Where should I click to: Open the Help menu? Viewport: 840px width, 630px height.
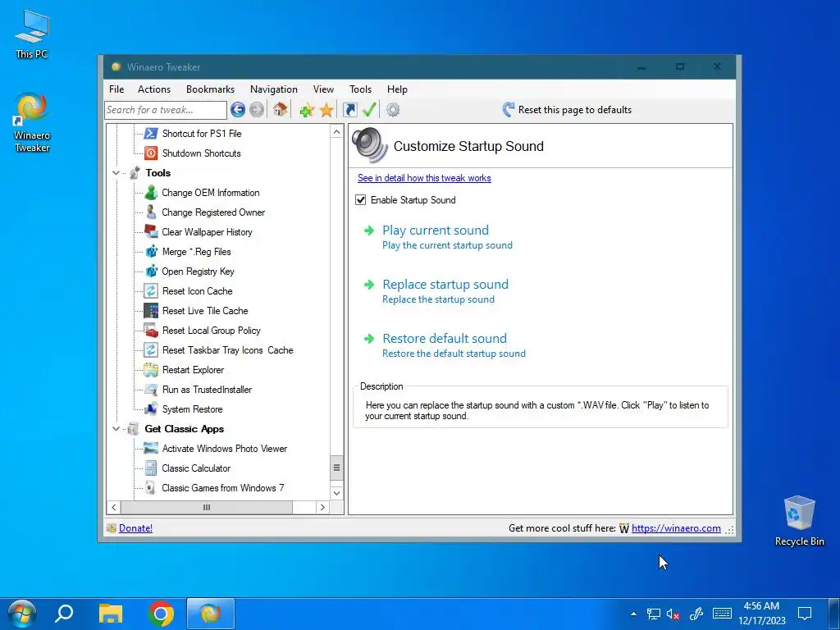pos(398,89)
